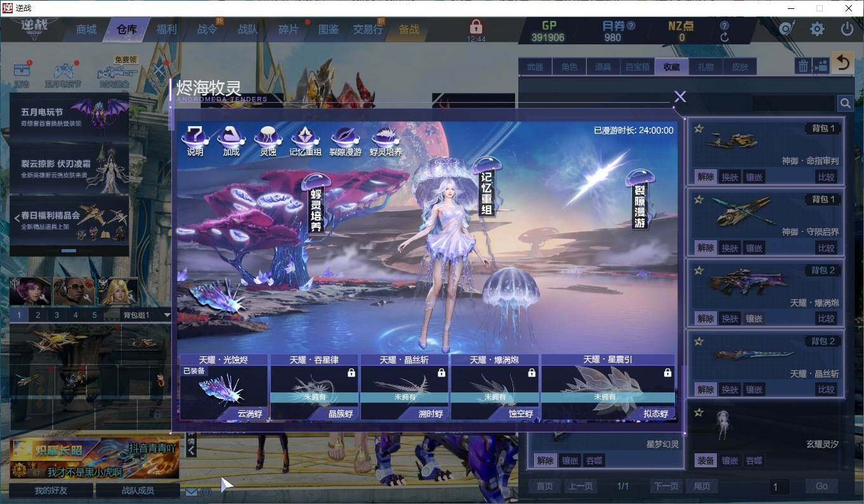Viewport: 864px width, 504px height.
Task: Close the 烬海牧灵 dialog with the X
Action: 680,96
